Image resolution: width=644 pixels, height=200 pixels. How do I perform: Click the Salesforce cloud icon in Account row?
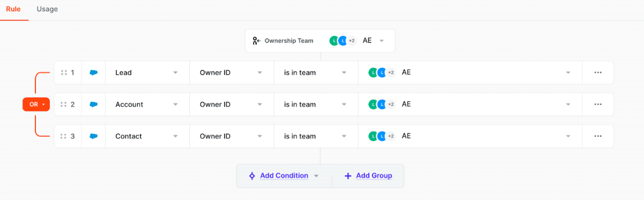click(x=93, y=105)
